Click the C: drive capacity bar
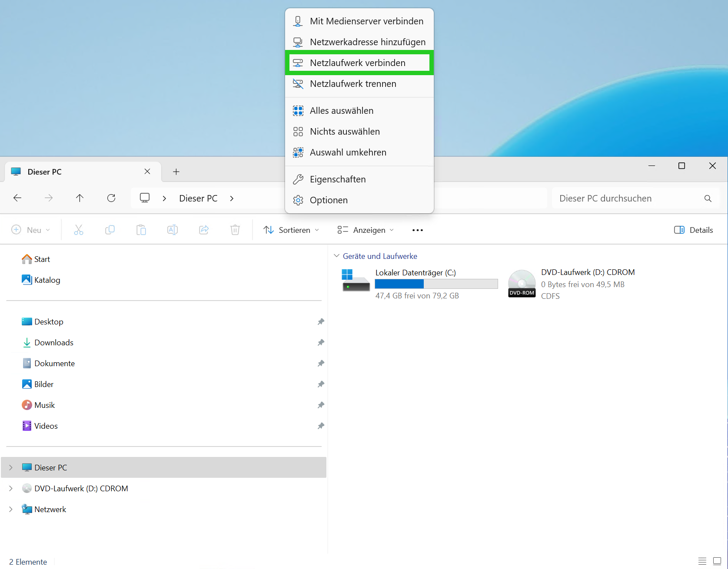 436,284
